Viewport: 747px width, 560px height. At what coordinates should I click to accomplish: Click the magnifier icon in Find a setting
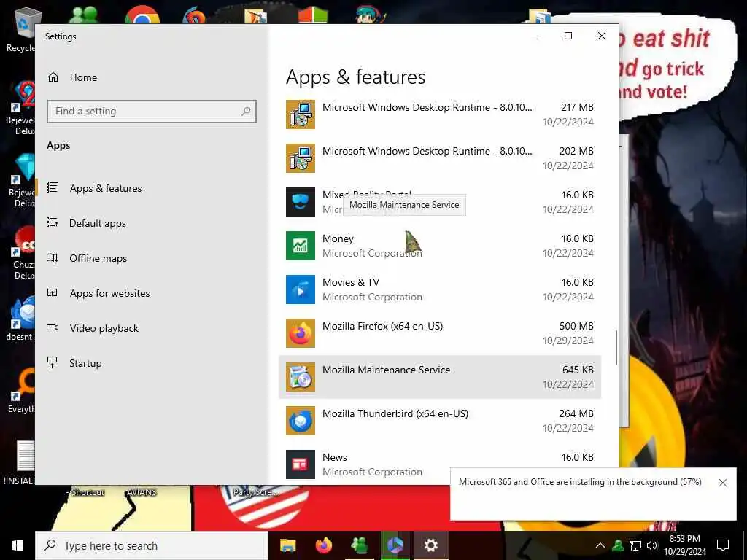click(246, 112)
